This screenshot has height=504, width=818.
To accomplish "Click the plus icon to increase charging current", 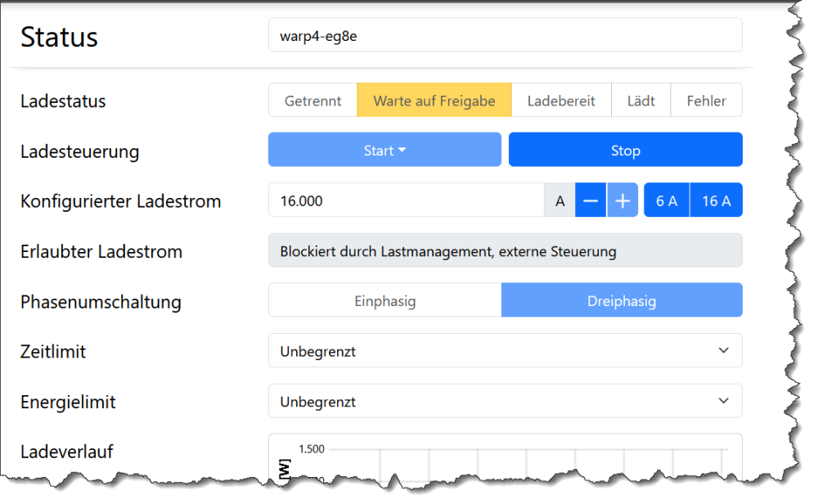I will 622,200.
